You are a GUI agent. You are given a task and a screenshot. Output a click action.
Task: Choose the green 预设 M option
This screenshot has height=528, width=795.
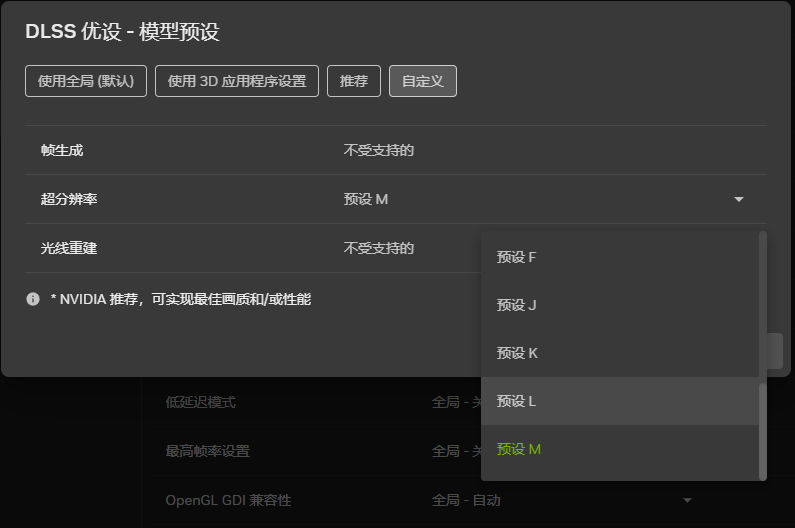[519, 449]
